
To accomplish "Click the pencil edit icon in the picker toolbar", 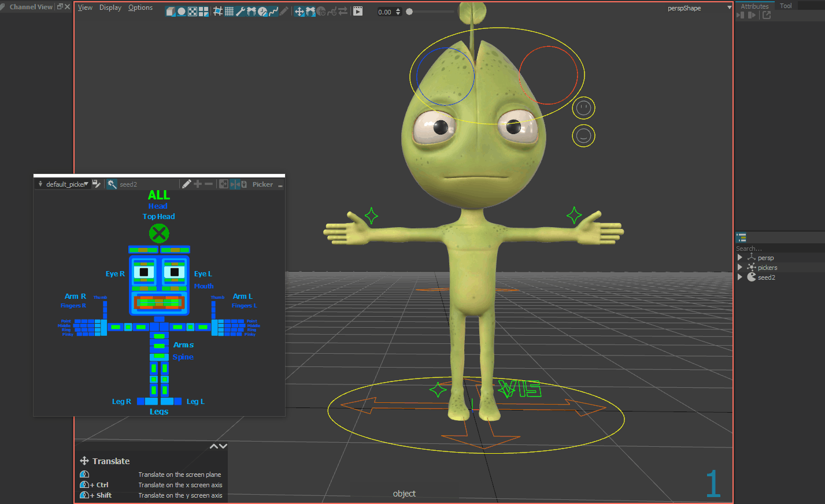I will pyautogui.click(x=188, y=184).
